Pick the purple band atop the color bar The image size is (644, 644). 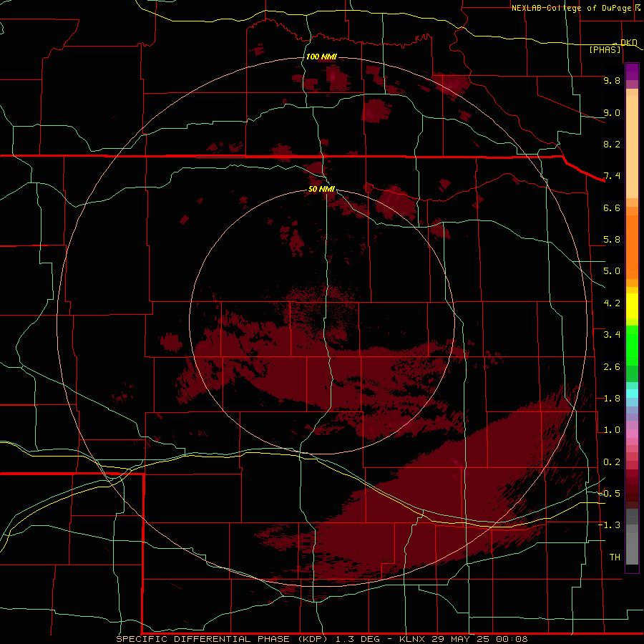pos(632,72)
